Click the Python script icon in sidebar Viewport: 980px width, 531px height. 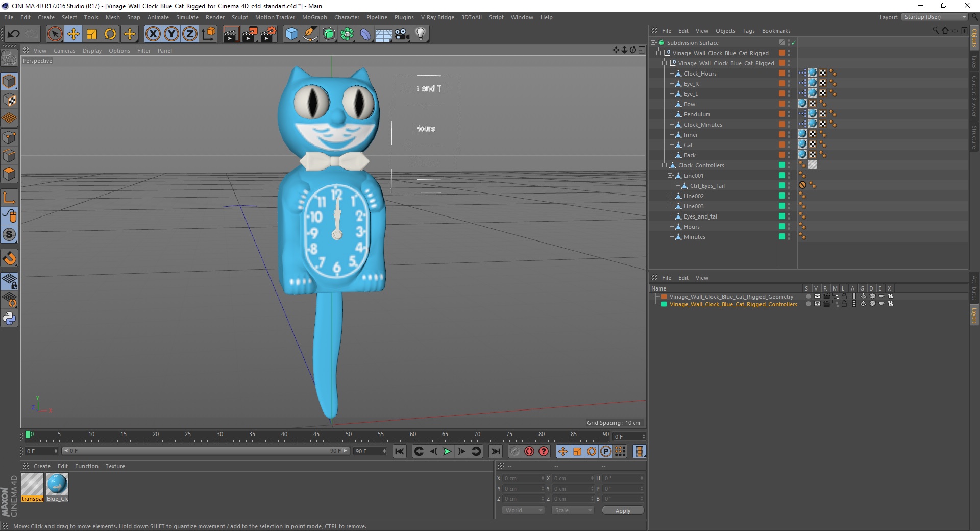pos(9,319)
